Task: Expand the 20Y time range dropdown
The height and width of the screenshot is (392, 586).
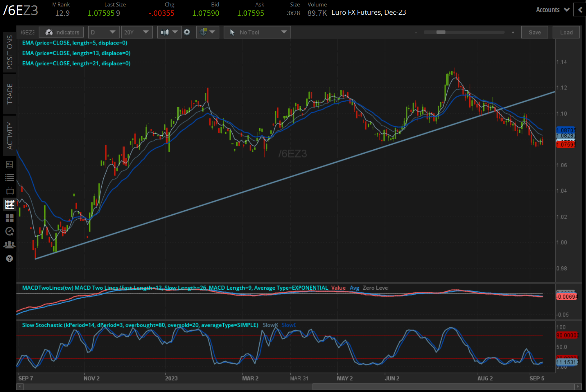Action: point(137,32)
